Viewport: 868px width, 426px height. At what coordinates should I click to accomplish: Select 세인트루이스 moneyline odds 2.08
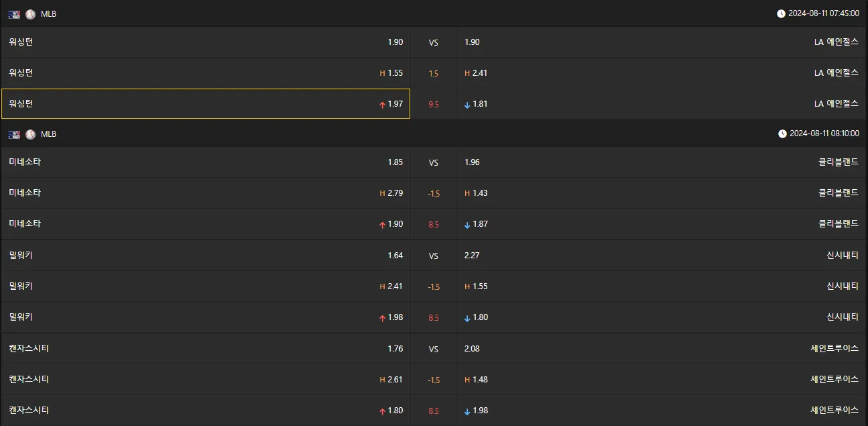pos(662,349)
